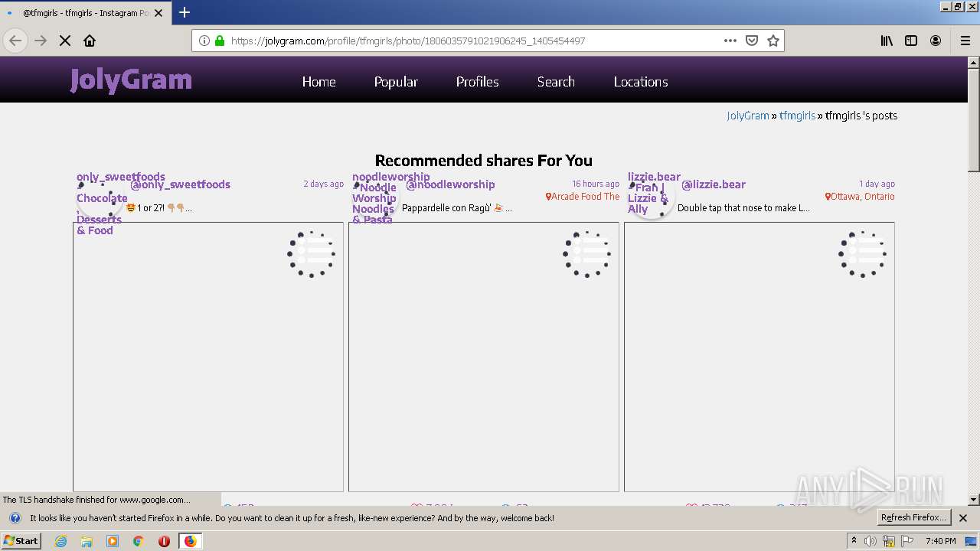Bookmark this page with the star icon
The height and width of the screenshot is (551, 980).
[773, 41]
